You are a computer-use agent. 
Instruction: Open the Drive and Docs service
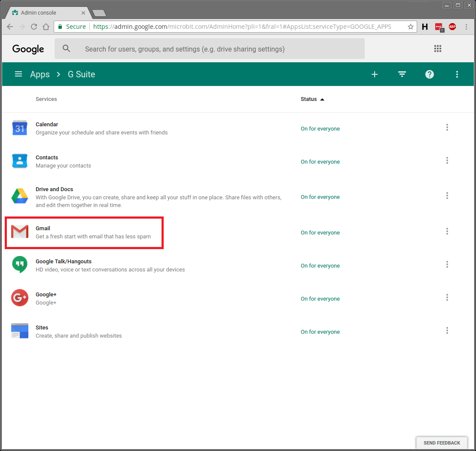pos(54,189)
